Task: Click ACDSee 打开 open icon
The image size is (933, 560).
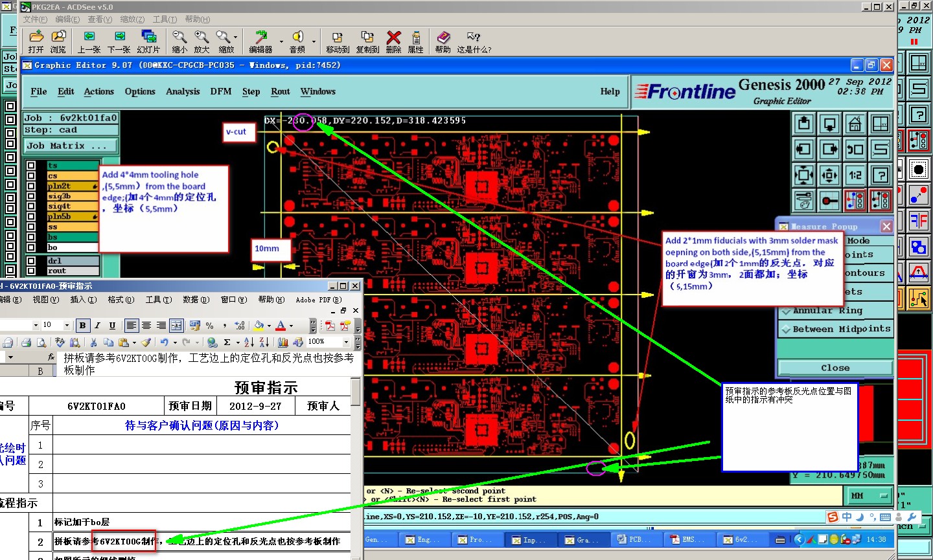Action: pyautogui.click(x=36, y=41)
